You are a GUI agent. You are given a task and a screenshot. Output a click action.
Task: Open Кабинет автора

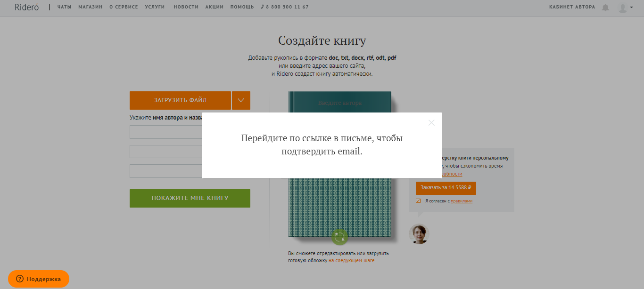tap(572, 7)
